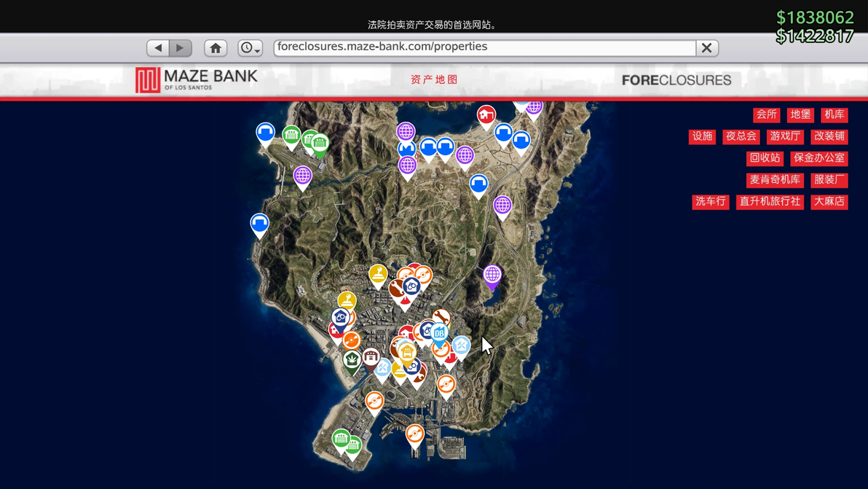Viewport: 868px width, 489px height.
Task: Open the browser home page icon
Action: click(x=216, y=47)
